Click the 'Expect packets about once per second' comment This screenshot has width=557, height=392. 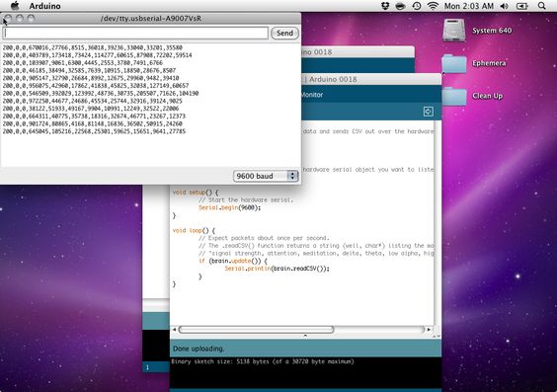tap(264, 238)
